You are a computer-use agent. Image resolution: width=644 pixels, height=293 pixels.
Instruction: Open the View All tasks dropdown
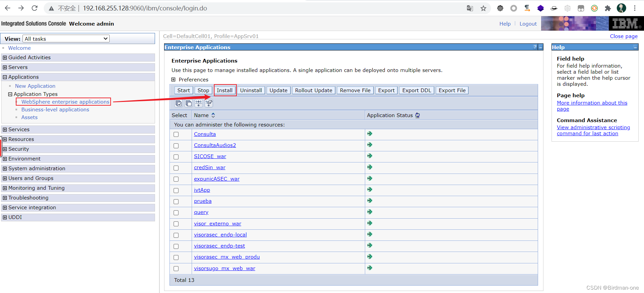[x=66, y=39]
